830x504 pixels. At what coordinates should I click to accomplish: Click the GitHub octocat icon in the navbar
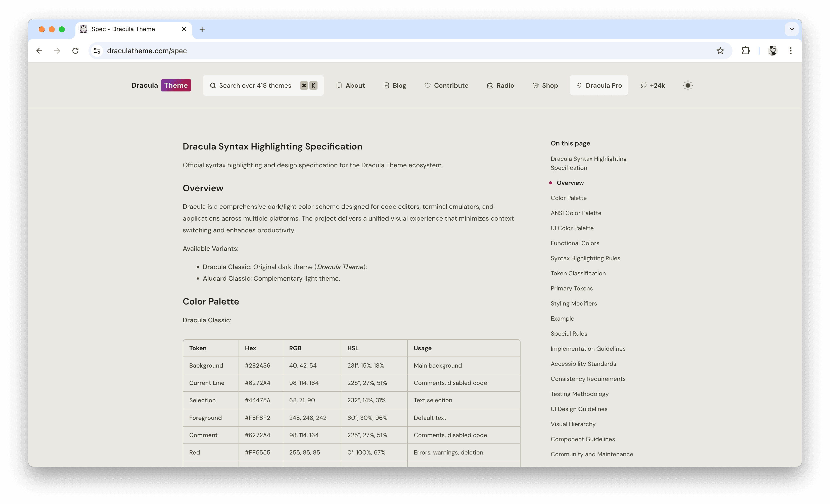[644, 85]
